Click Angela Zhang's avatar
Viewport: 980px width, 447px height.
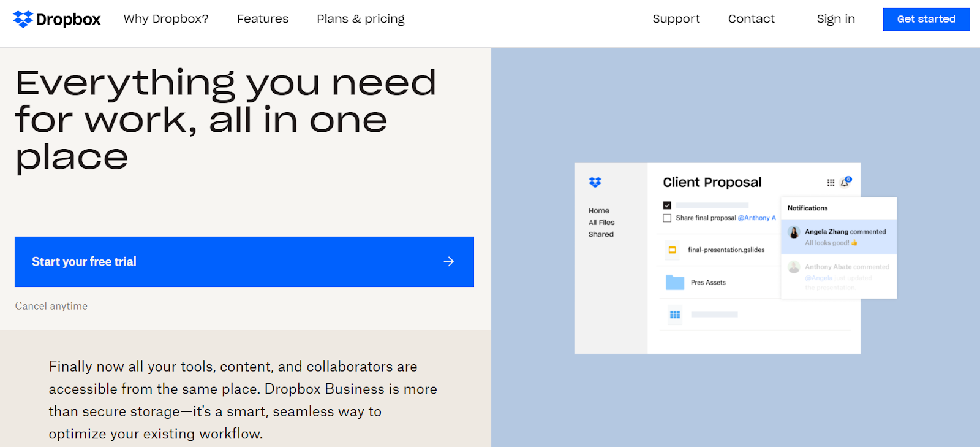794,232
